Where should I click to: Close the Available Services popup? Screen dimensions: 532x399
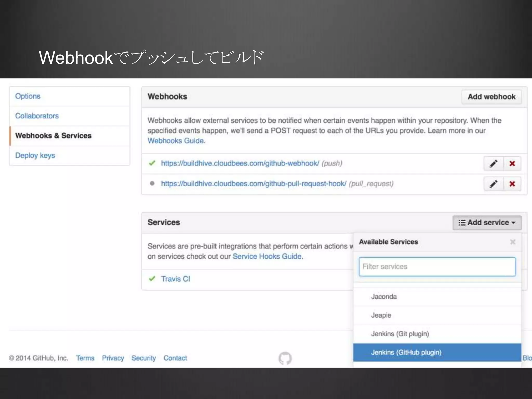(513, 242)
